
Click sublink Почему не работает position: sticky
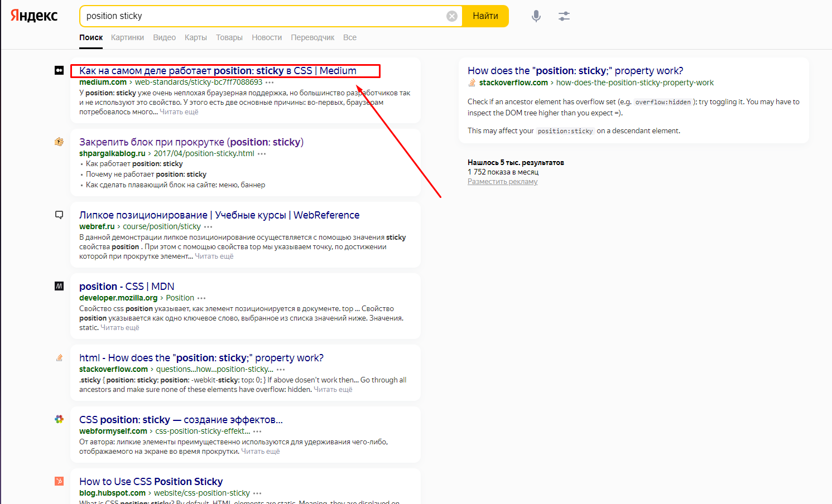pyautogui.click(x=146, y=175)
